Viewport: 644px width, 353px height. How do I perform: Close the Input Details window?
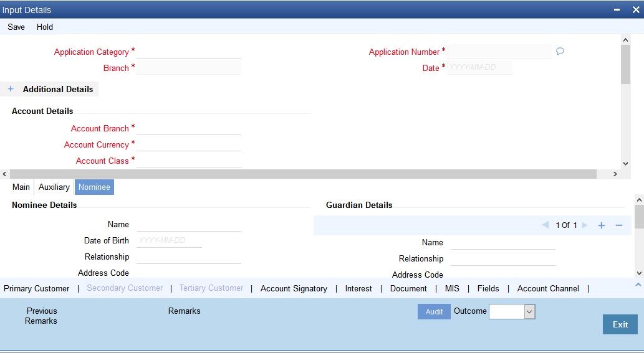pyautogui.click(x=635, y=9)
